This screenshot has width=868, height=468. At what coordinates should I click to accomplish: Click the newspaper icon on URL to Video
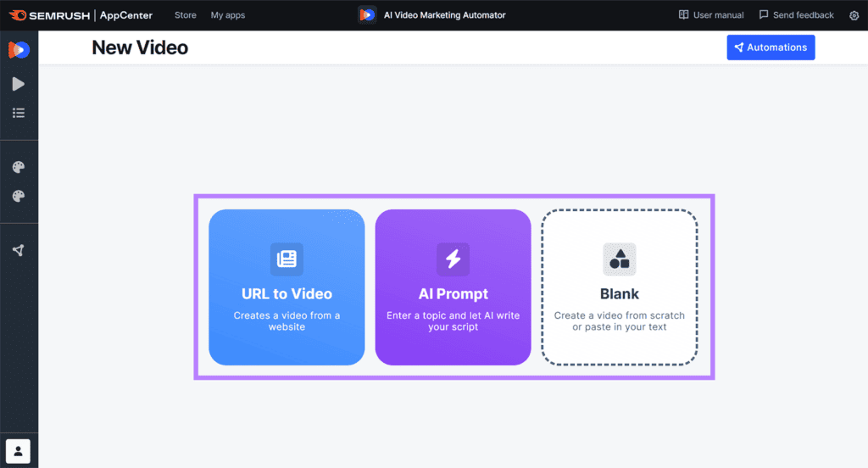click(x=287, y=259)
